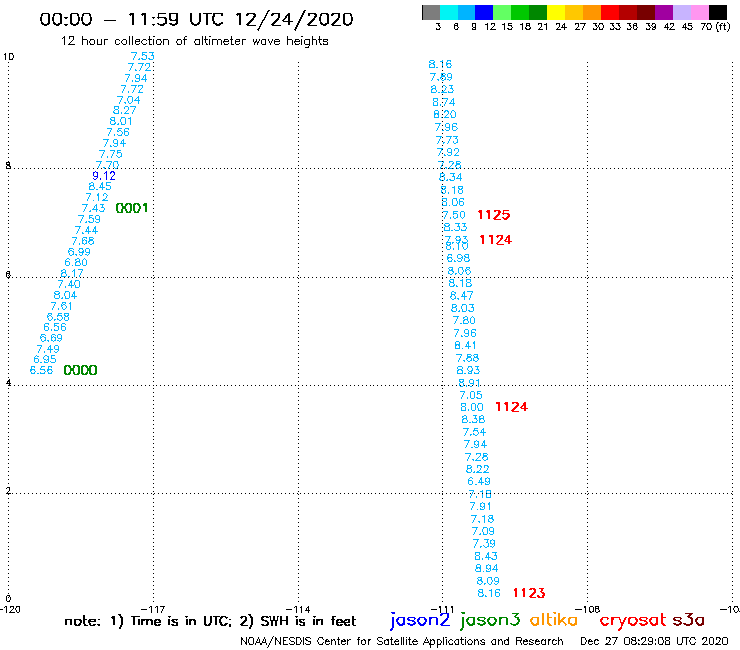The width and height of the screenshot is (740, 650).
Task: Click the 'altika' satellite legend label
Action: coord(554,620)
